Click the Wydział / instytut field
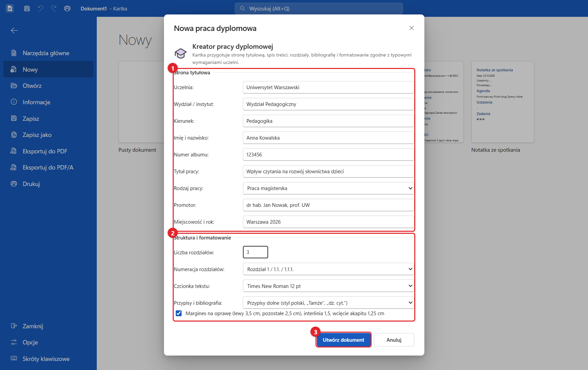The width and height of the screenshot is (588, 370). click(328, 104)
